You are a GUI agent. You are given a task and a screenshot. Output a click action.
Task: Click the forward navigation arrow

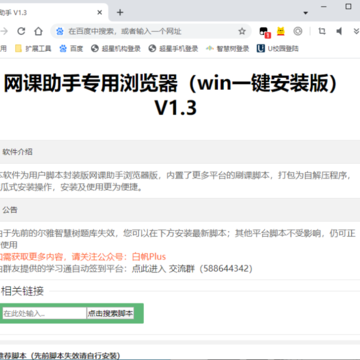(x=4, y=31)
